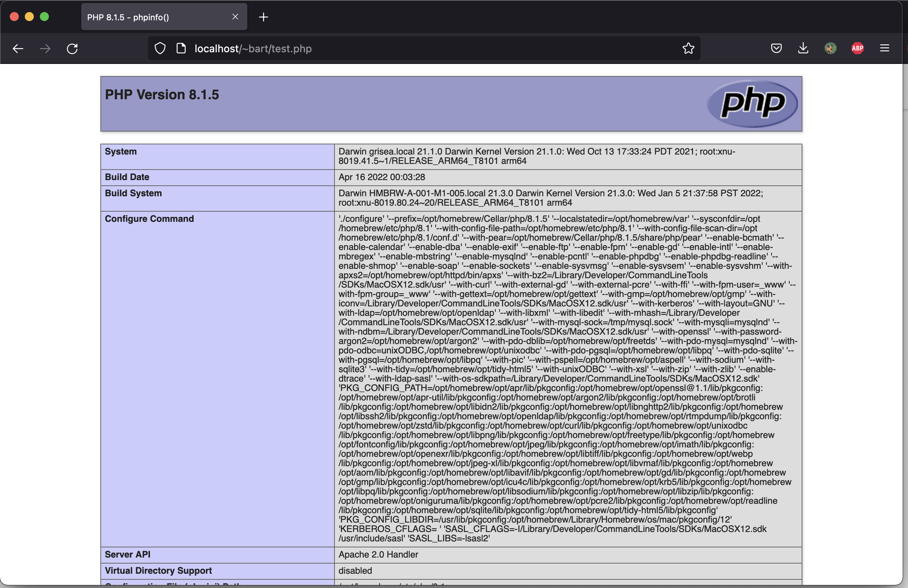Viewport: 908px width, 588px height.
Task: Click the page info document icon
Action: (x=181, y=48)
